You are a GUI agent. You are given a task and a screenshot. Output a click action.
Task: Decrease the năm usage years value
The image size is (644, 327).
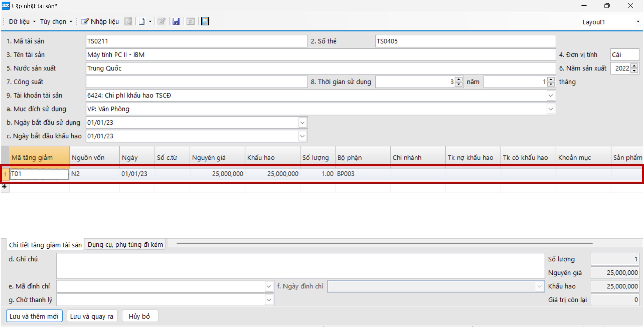tap(459, 84)
